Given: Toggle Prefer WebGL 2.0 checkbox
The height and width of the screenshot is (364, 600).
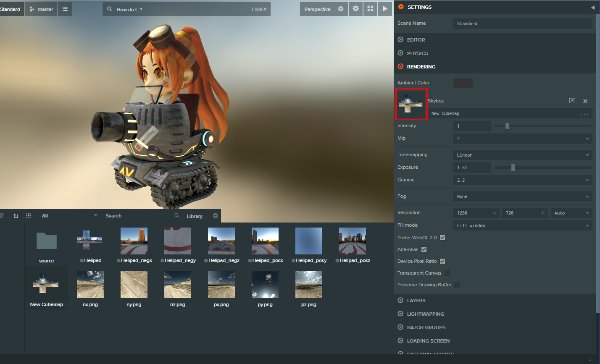Looking at the screenshot, I should coord(442,238).
